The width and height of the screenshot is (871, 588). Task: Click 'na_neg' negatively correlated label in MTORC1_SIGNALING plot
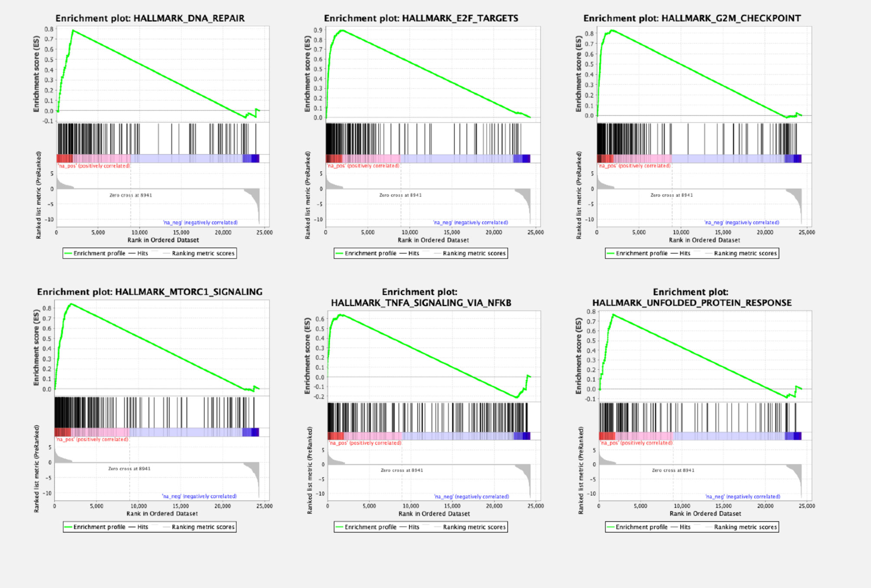(x=200, y=496)
